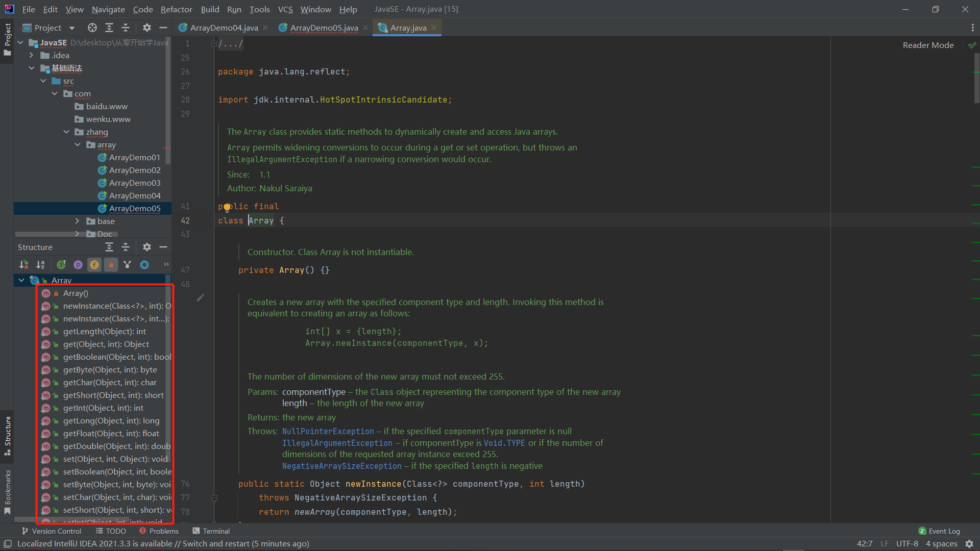The image size is (980, 551).
Task: Click Sort by Visibility in Structure toolbar
Action: [x=24, y=264]
